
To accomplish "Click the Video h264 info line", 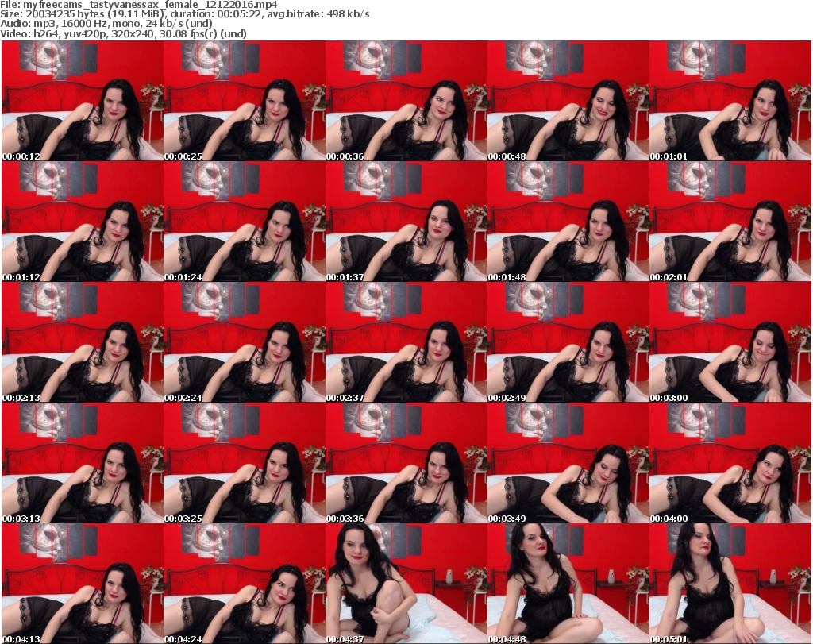I will 123,33.
